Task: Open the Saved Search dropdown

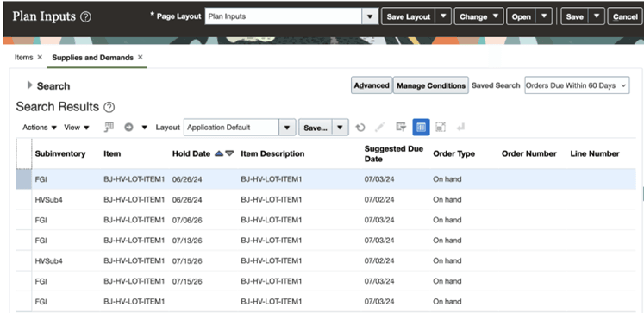Action: pos(577,85)
